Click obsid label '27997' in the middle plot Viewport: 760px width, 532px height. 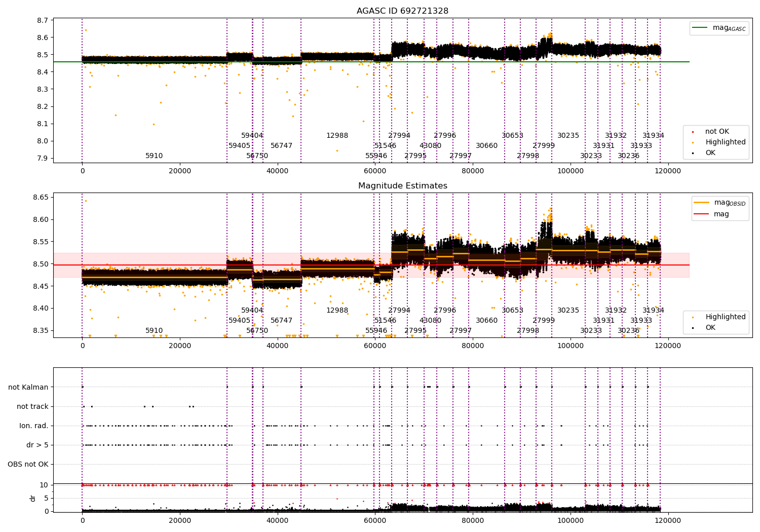pyautogui.click(x=461, y=331)
